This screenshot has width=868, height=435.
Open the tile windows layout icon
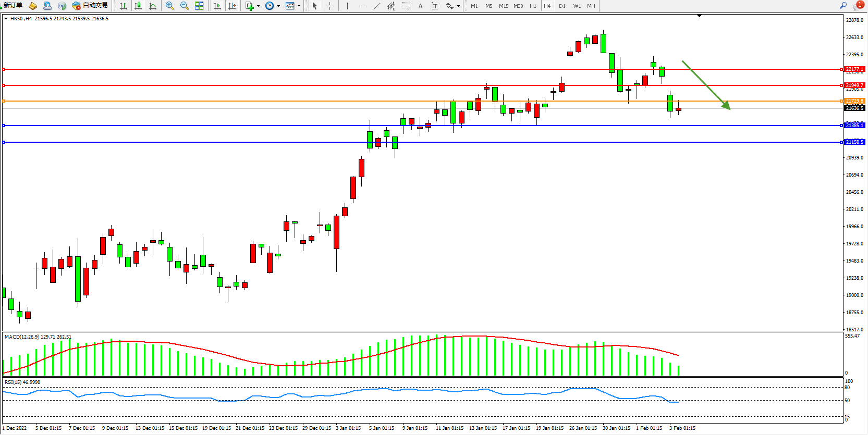coord(199,6)
